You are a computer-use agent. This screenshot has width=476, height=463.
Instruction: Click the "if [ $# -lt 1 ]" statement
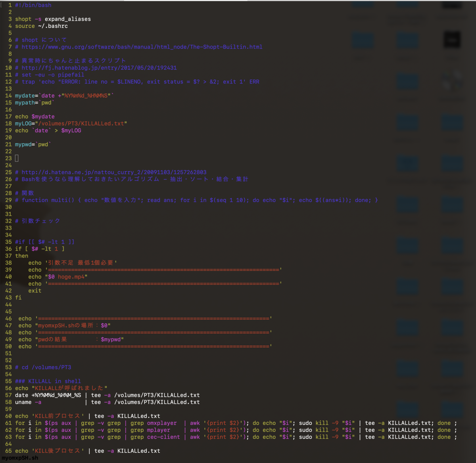[40, 249]
